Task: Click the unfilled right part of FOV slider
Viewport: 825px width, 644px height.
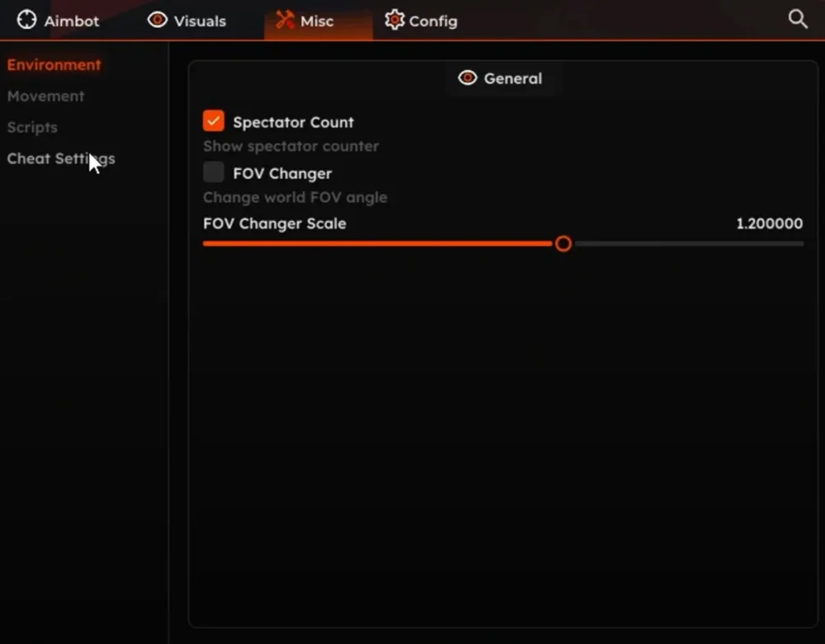Action: tap(685, 244)
